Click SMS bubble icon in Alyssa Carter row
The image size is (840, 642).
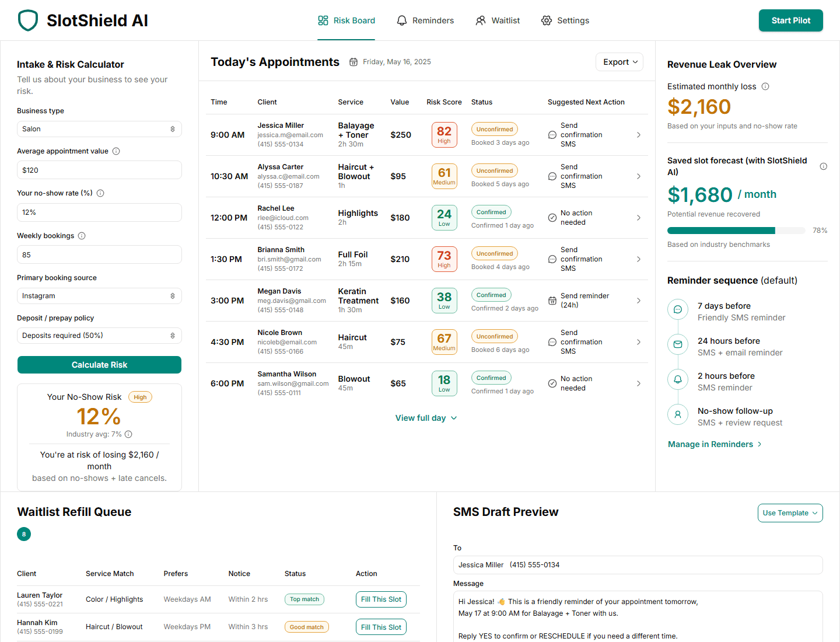(x=552, y=176)
